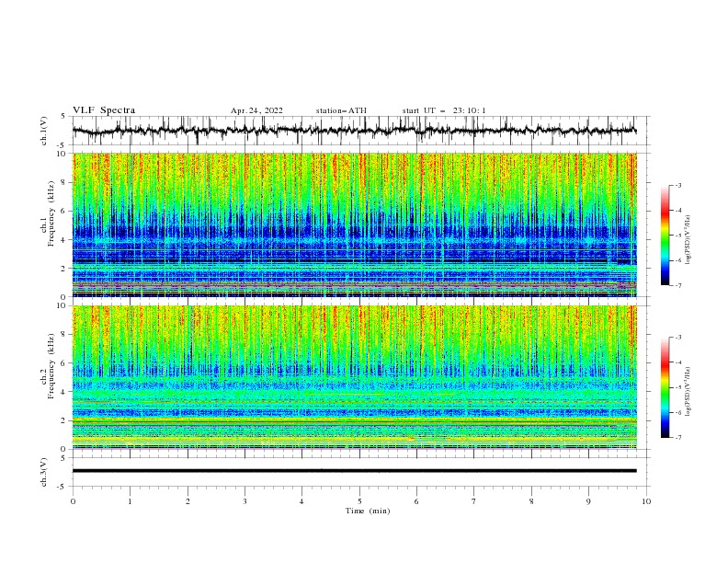Click the time axis tick '5'

[x=359, y=501]
